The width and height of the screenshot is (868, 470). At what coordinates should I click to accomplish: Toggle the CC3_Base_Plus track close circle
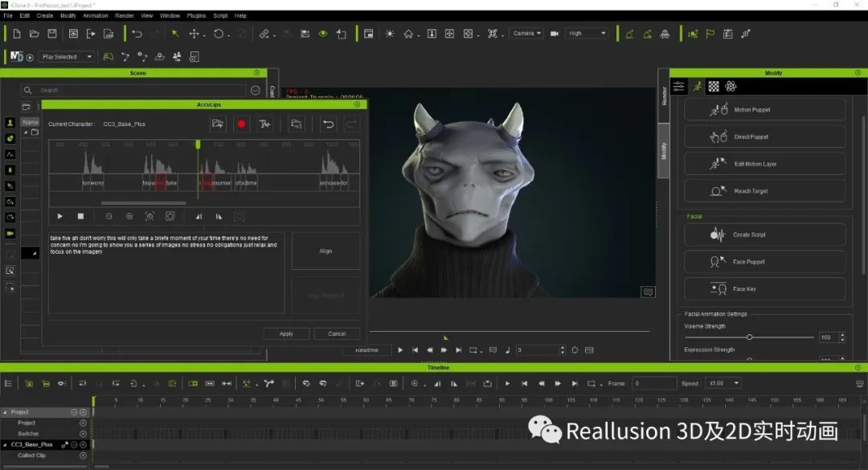point(83,444)
